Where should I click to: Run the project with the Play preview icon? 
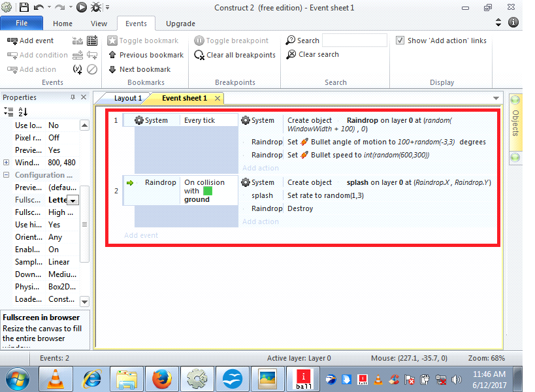pos(82,7)
